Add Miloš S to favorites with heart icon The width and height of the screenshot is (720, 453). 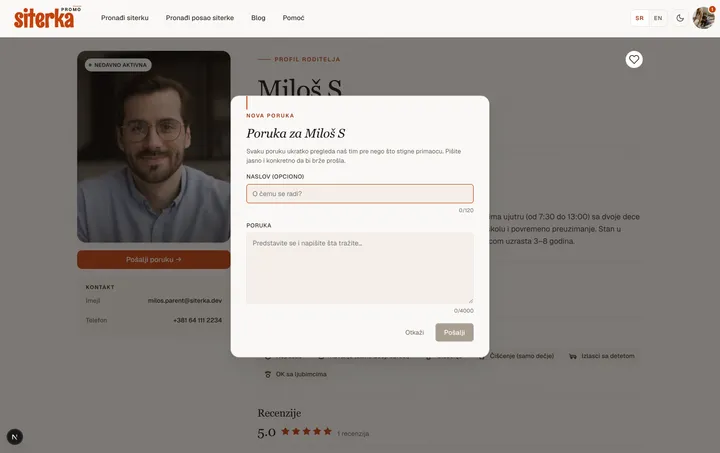pos(634,59)
